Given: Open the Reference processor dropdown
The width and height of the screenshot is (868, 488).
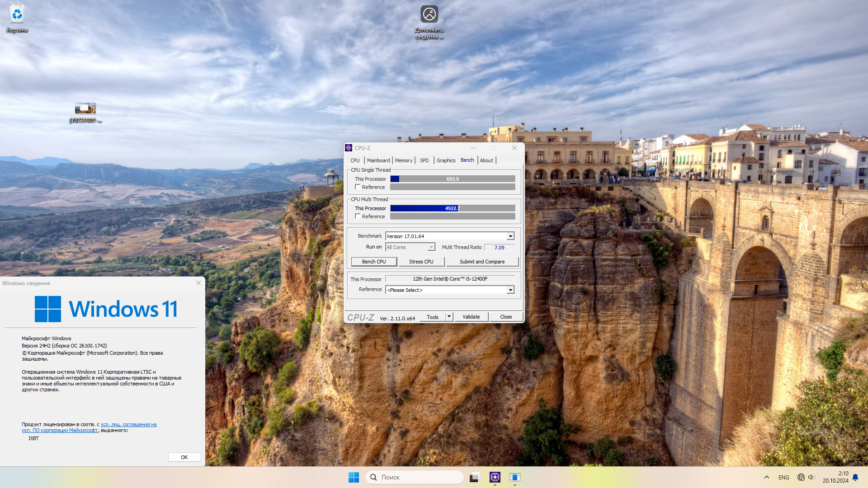Looking at the screenshot, I should pos(510,290).
